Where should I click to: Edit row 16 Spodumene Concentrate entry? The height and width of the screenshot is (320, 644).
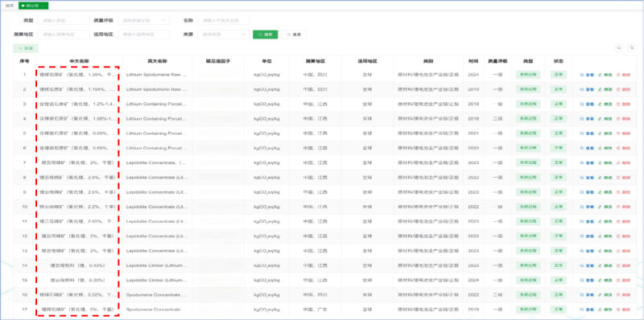tap(605, 295)
